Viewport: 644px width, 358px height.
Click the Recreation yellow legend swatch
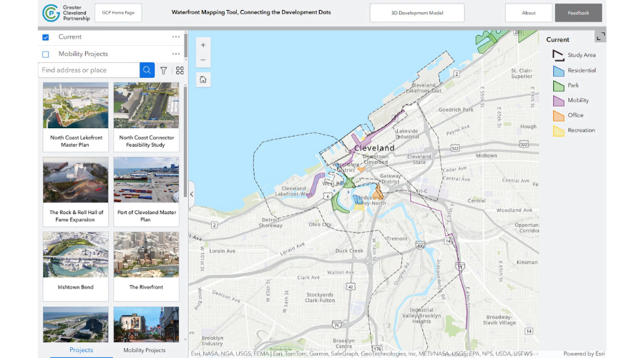(x=559, y=131)
